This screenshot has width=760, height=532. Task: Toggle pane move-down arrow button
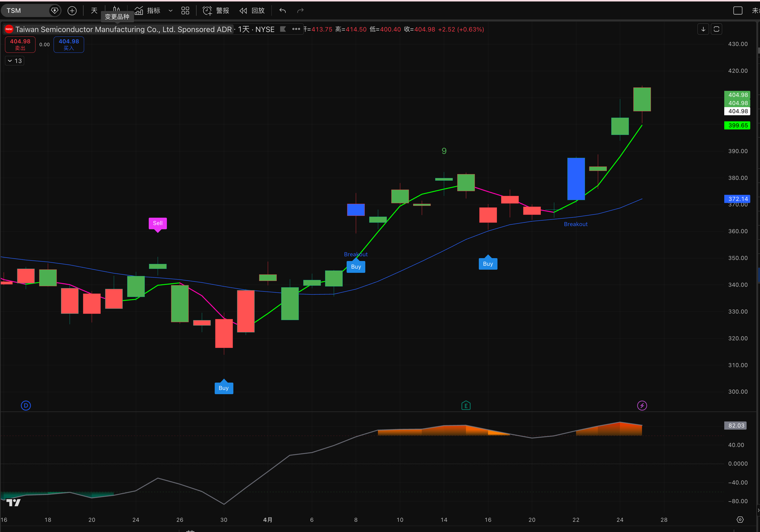[703, 29]
